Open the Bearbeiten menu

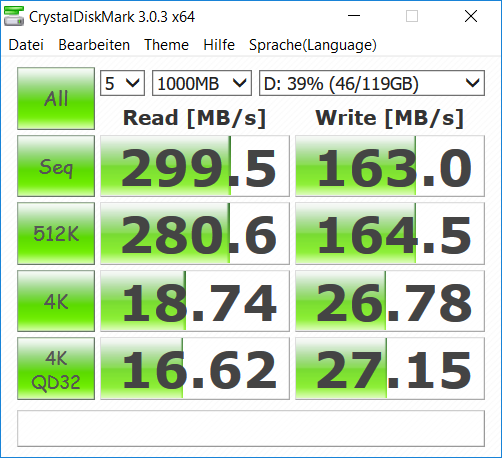pos(94,45)
